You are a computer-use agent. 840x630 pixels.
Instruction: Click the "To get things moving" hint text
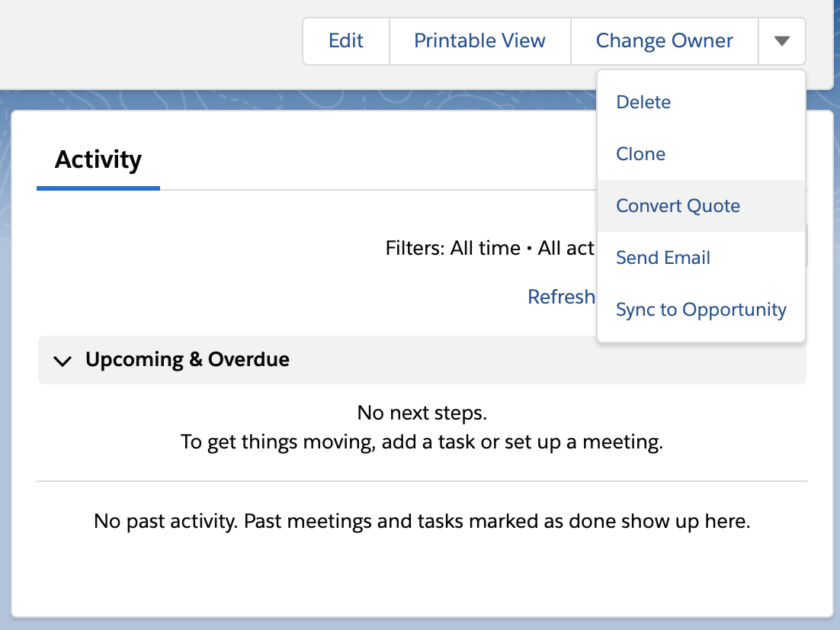pos(422,442)
